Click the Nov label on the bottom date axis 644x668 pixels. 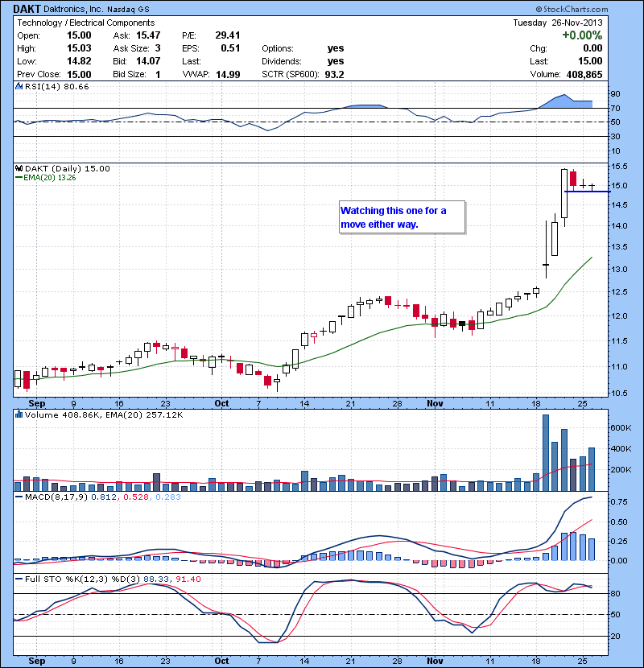click(x=435, y=661)
